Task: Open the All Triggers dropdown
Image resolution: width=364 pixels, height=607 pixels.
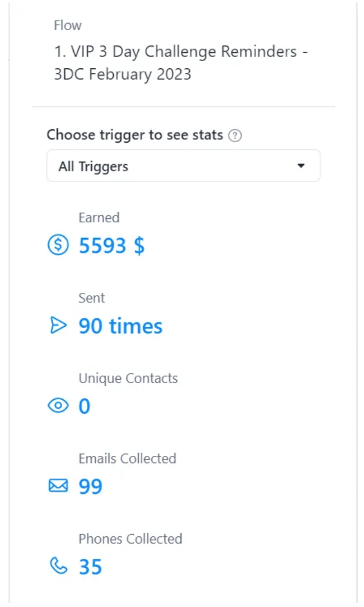Action: (x=183, y=166)
